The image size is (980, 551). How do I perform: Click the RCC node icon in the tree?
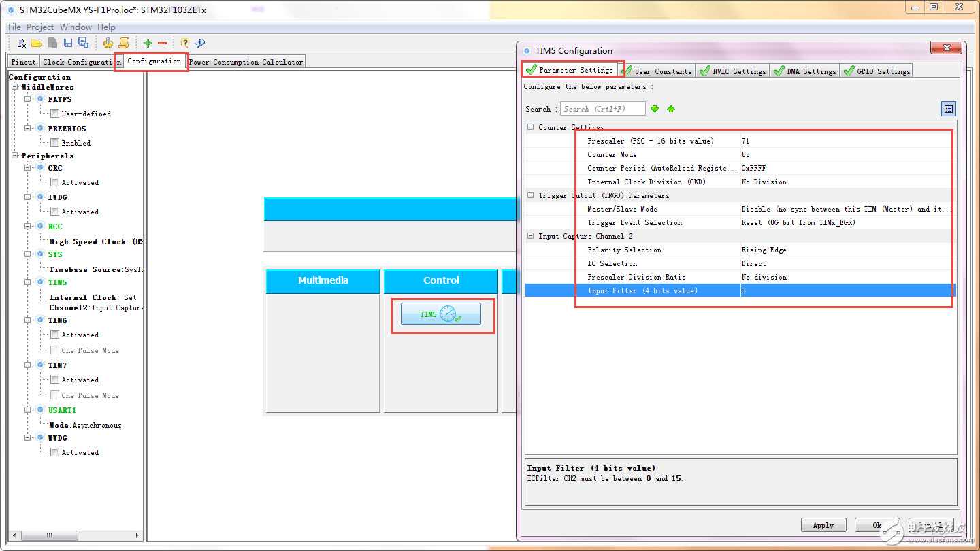coord(40,227)
